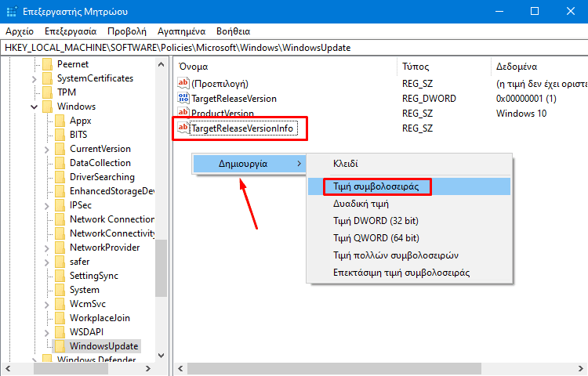
Task: Click the tree pane down scroll arrow
Action: click(162, 356)
